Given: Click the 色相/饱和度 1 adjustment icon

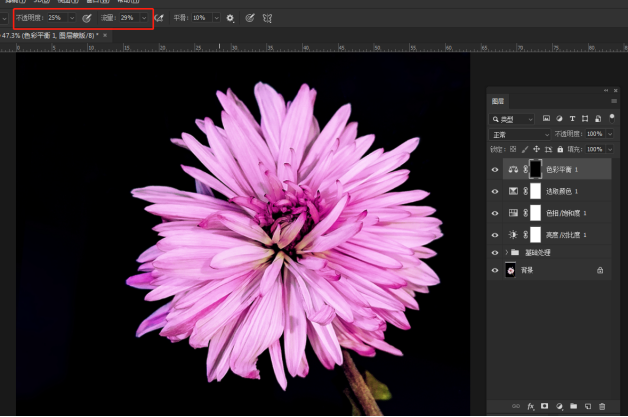Looking at the screenshot, I should [513, 213].
